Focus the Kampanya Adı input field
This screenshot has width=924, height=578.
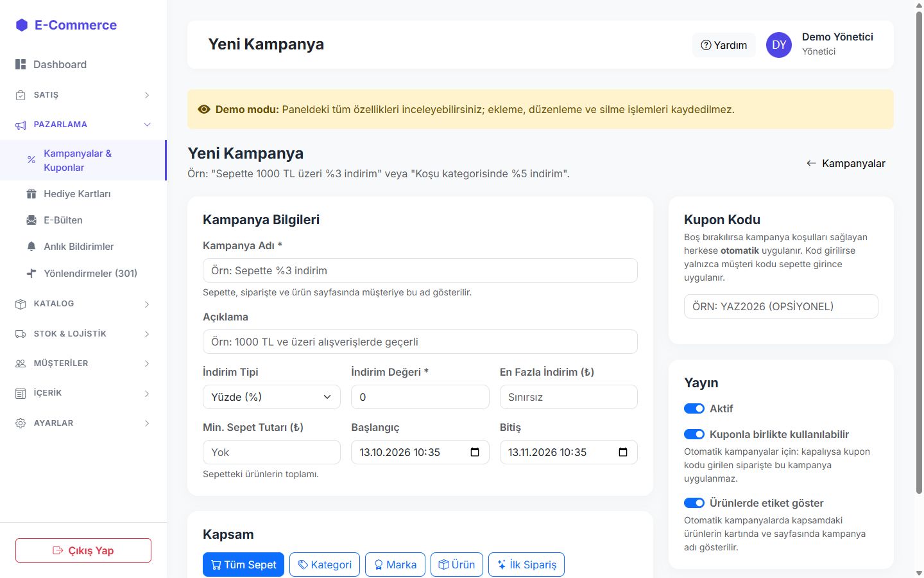(420, 270)
